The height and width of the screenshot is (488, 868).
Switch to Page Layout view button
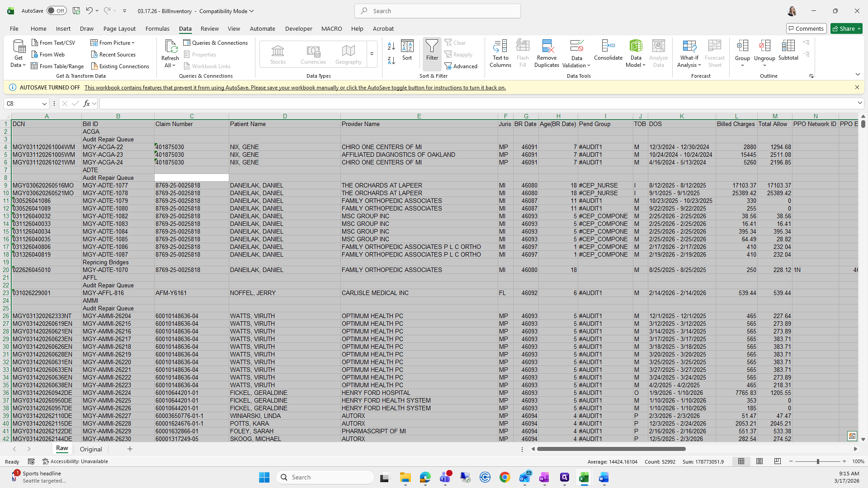click(759, 461)
